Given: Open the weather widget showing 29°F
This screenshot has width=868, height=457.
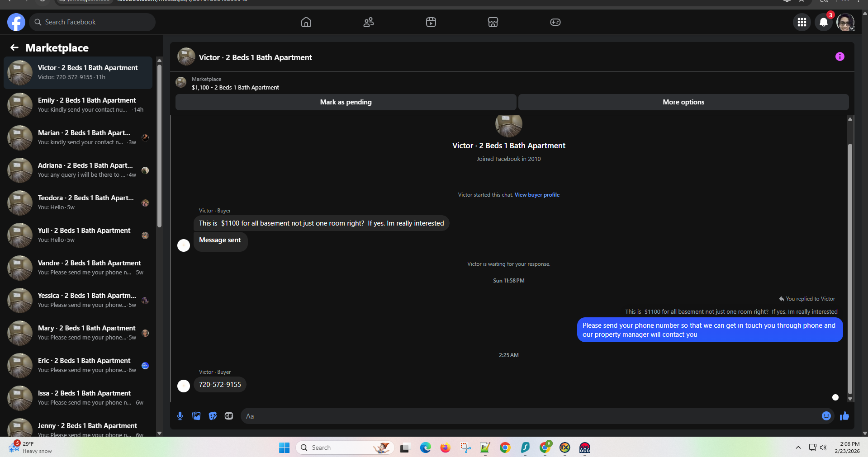Looking at the screenshot, I should (x=31, y=447).
